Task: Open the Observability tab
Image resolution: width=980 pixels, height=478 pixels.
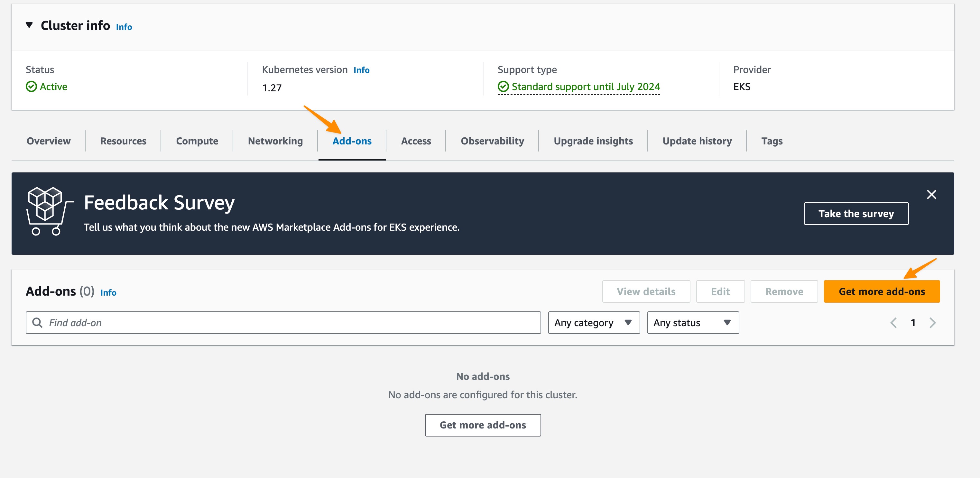Action: (x=492, y=141)
